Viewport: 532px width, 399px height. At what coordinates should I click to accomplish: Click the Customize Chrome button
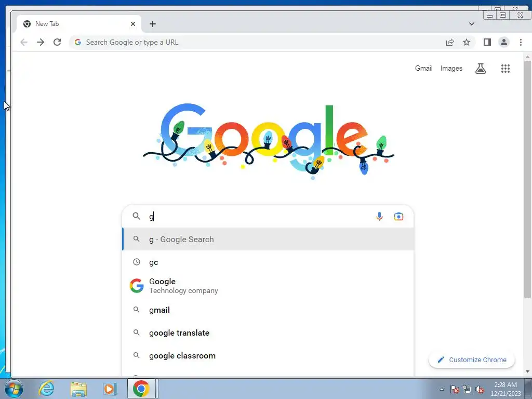pyautogui.click(x=472, y=360)
